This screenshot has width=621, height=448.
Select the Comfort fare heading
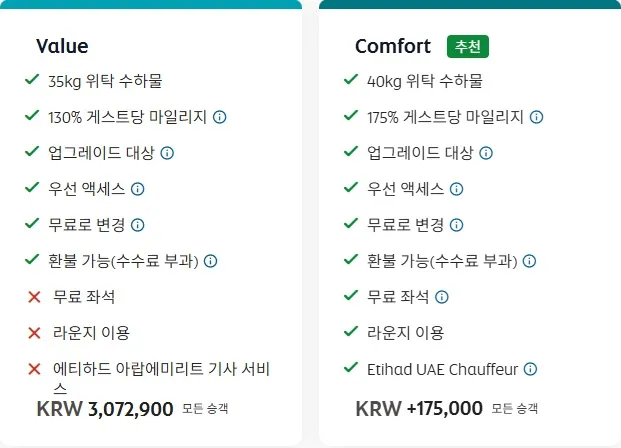(393, 46)
